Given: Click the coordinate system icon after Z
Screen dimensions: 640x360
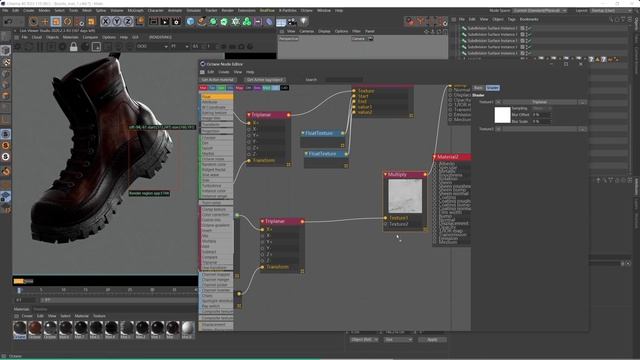Looking at the screenshot, I should coord(140,21).
